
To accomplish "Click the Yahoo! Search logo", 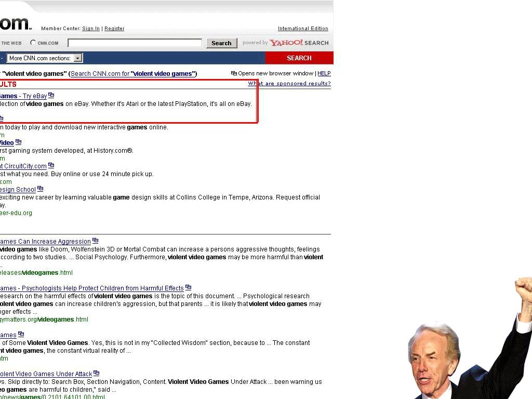I will tap(299, 43).
